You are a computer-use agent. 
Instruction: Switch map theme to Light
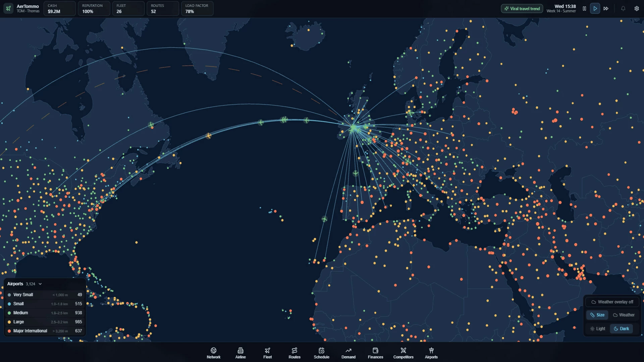point(597,328)
